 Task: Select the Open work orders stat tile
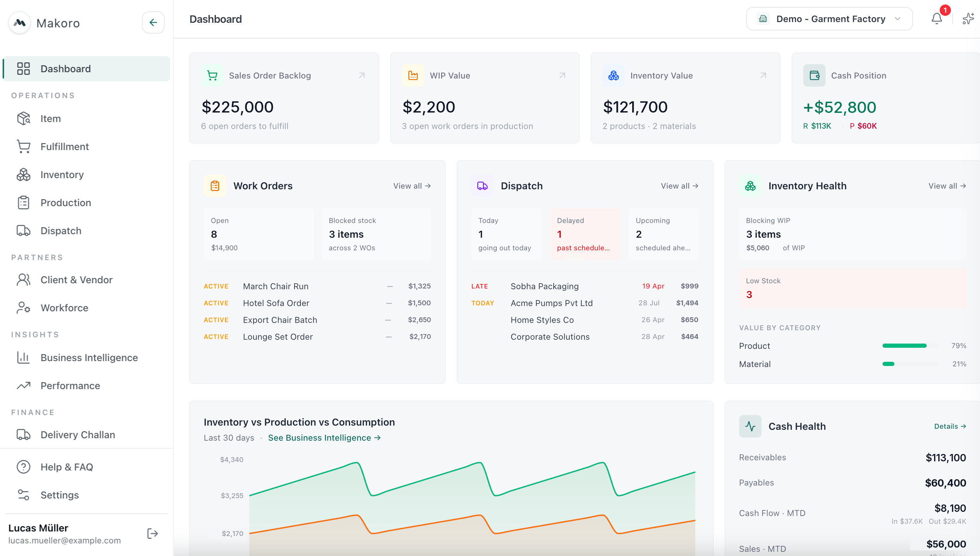pyautogui.click(x=258, y=234)
